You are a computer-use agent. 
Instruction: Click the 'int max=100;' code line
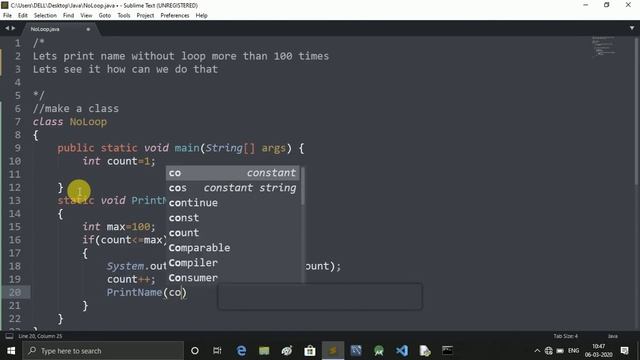[x=119, y=227]
